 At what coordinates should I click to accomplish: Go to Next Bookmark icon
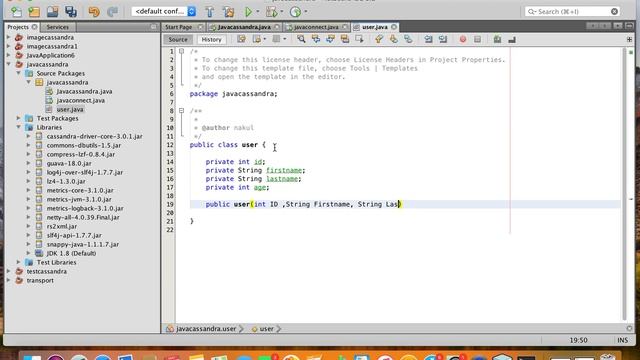393,40
